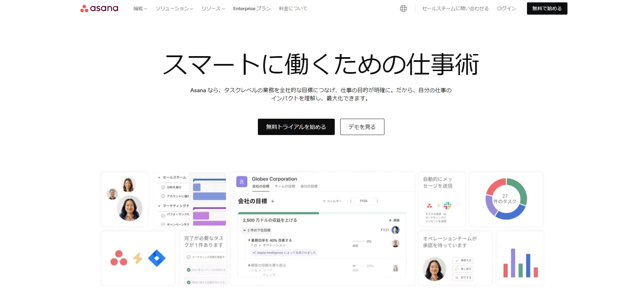Click the small Asana icon next to Slack
Image resolution: width=644 pixels, height=301 pixels.
pyautogui.click(x=429, y=206)
